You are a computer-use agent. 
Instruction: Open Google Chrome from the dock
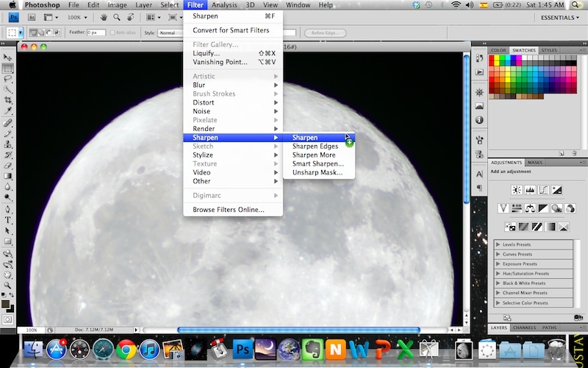pyautogui.click(x=126, y=349)
